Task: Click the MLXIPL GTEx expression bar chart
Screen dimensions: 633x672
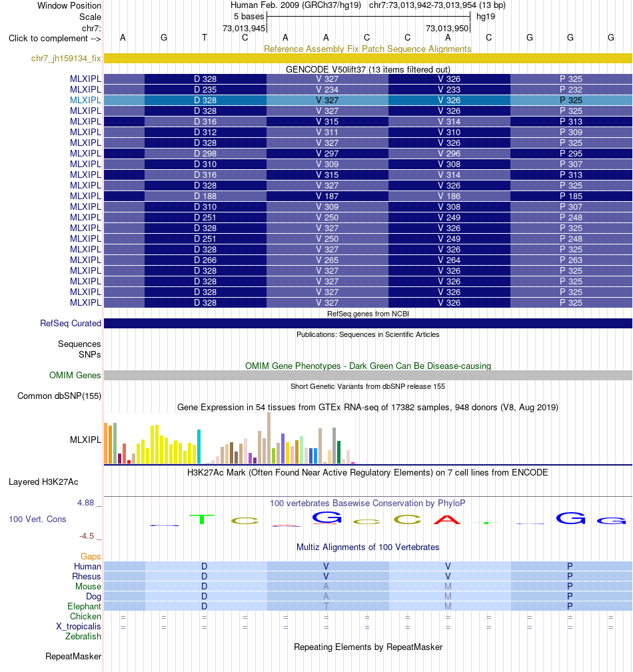Action: click(230, 438)
